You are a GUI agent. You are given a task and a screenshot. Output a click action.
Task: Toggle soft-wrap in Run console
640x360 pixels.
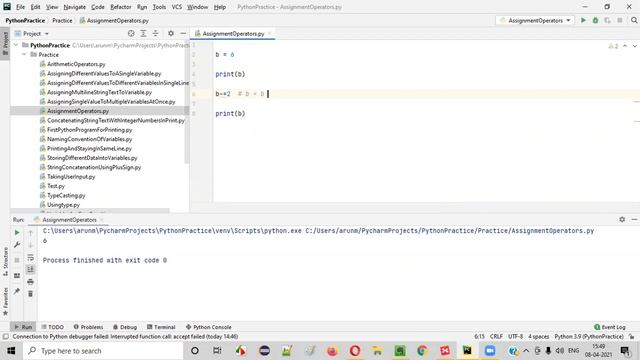click(30, 258)
